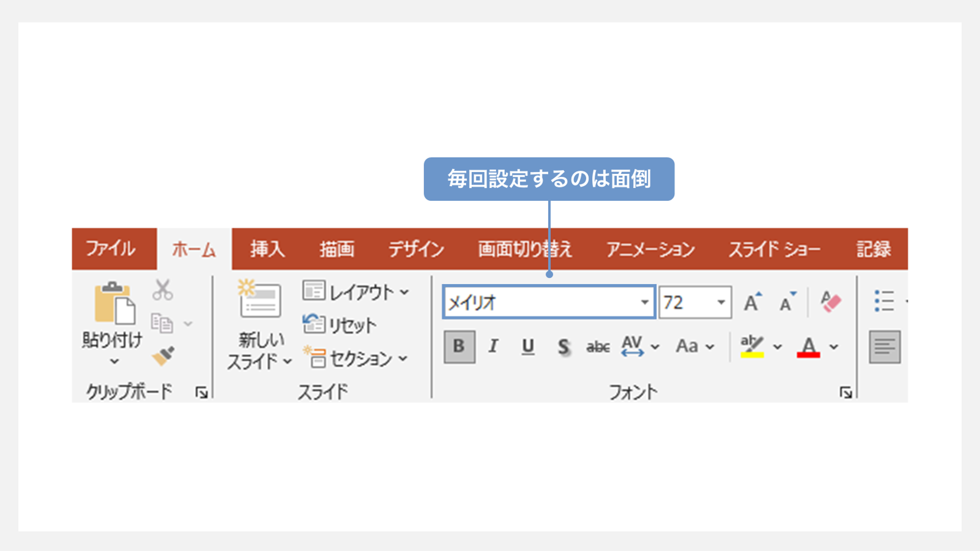Click the Increase Font Size icon
Screen dimensions: 980x551
[752, 302]
